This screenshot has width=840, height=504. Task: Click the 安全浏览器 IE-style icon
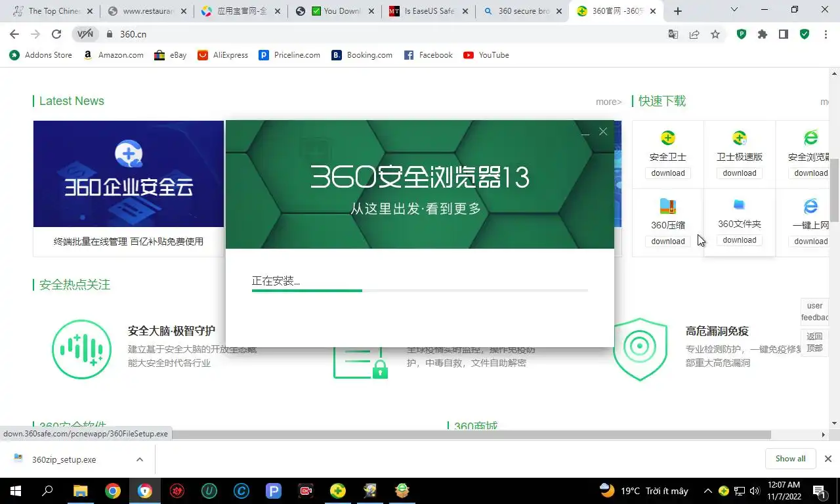811,138
